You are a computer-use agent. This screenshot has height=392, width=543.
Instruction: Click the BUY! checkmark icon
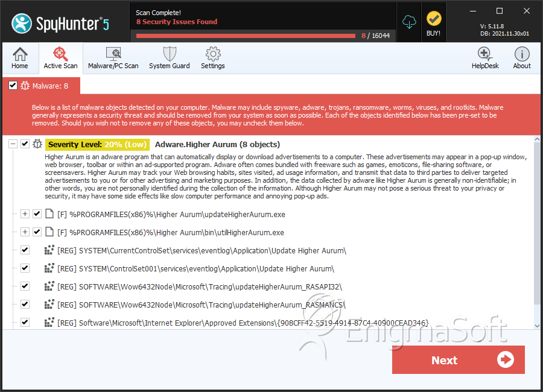point(434,19)
